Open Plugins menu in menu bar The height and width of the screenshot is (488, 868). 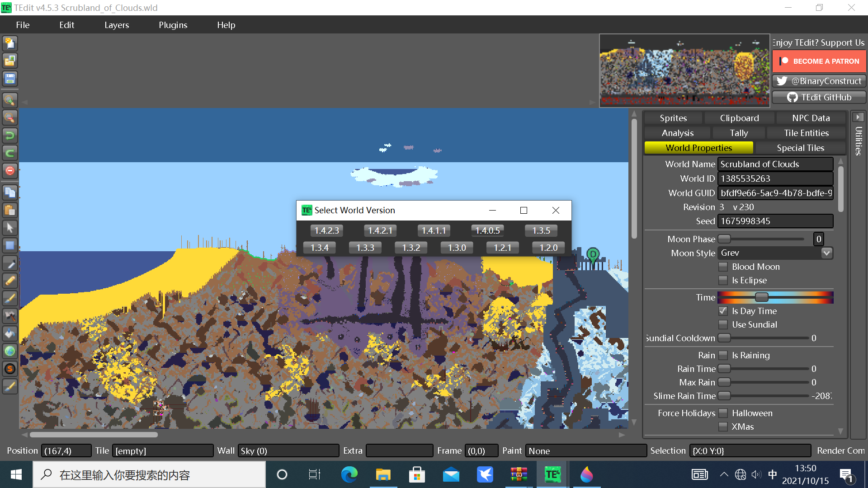pyautogui.click(x=172, y=24)
